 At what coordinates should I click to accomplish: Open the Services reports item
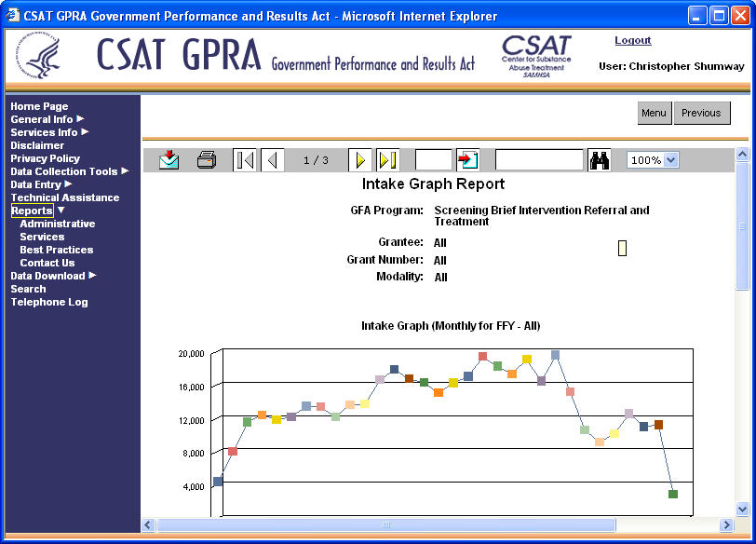(x=42, y=237)
